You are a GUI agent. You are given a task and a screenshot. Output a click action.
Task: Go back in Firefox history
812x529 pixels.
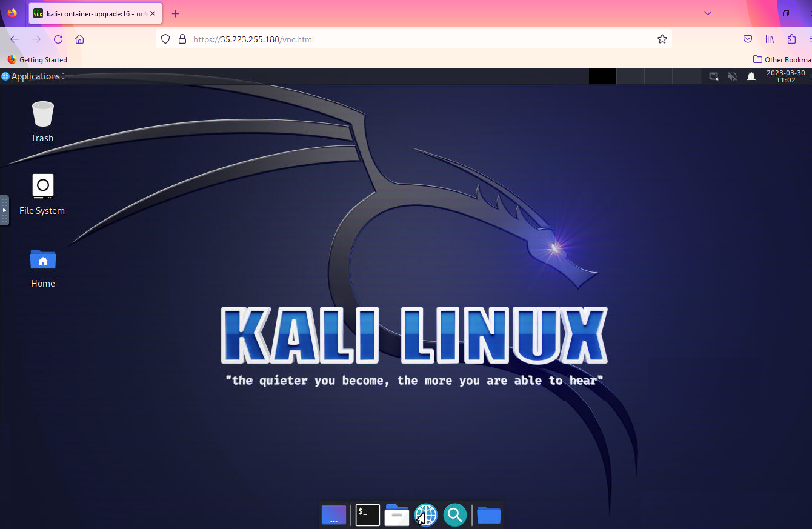pos(15,39)
